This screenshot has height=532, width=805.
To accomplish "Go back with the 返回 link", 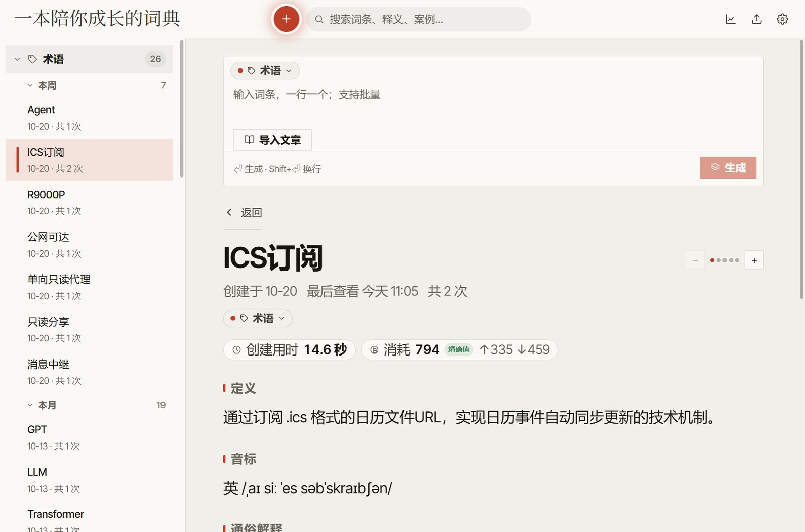I will pyautogui.click(x=244, y=212).
